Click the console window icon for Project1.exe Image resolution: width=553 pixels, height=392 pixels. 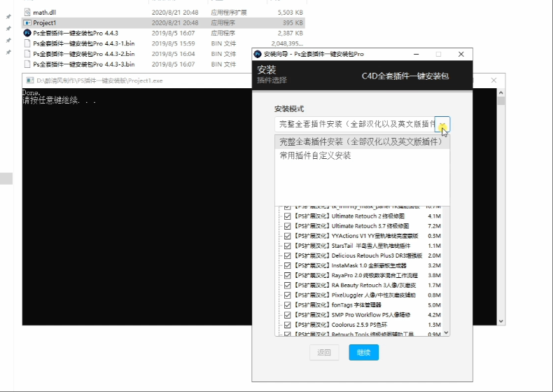point(29,80)
